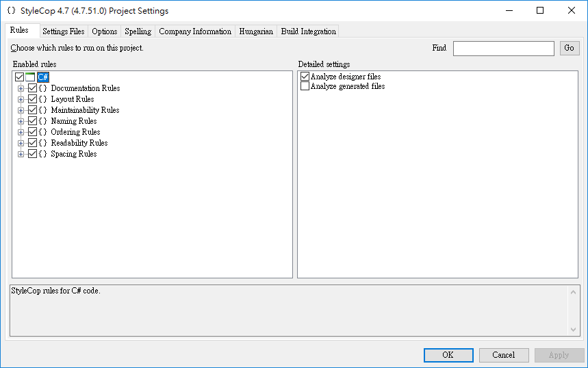Select the Spacing Rules label
Image resolution: width=588 pixels, height=368 pixels.
tap(74, 154)
